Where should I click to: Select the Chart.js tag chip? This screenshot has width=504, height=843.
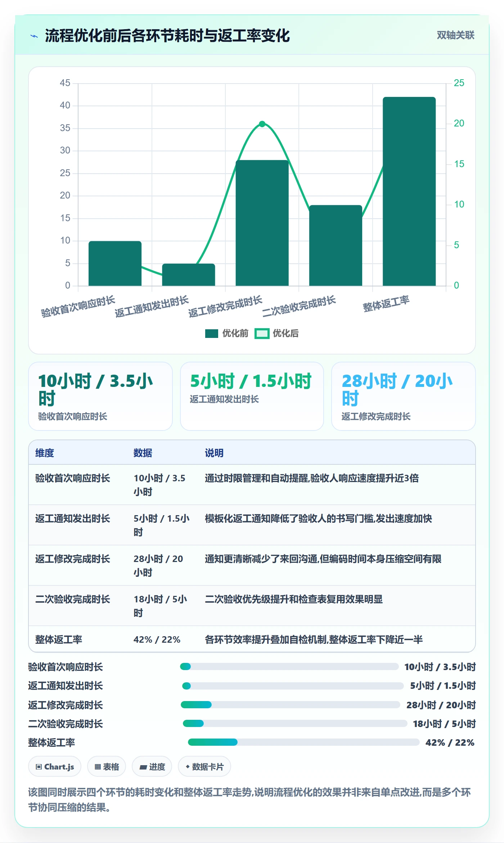tap(55, 767)
